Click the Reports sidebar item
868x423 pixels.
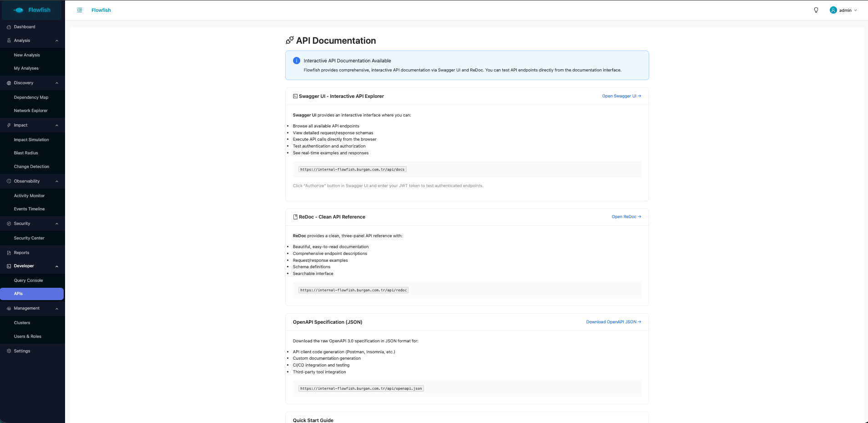pyautogui.click(x=21, y=253)
